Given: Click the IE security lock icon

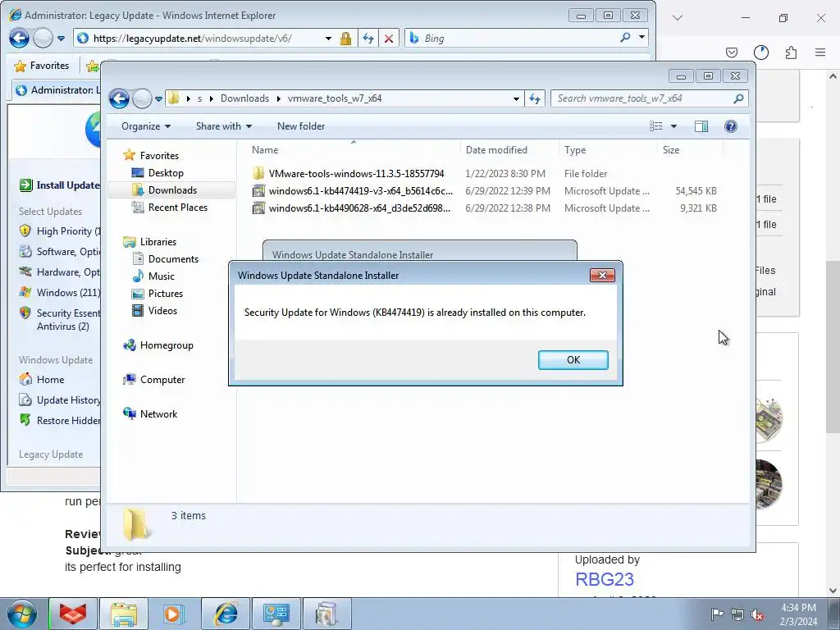Looking at the screenshot, I should pyautogui.click(x=345, y=38).
